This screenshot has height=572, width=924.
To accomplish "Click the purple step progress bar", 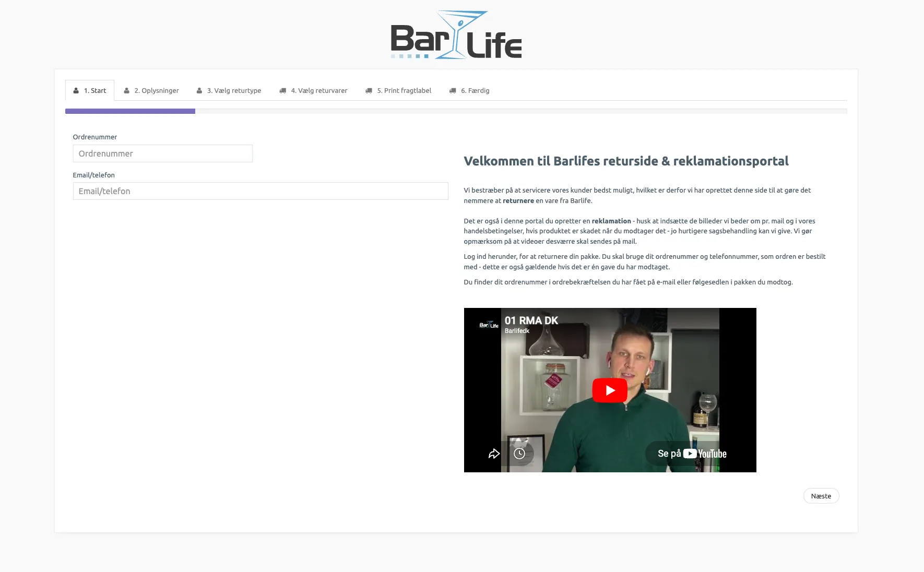I will click(130, 111).
